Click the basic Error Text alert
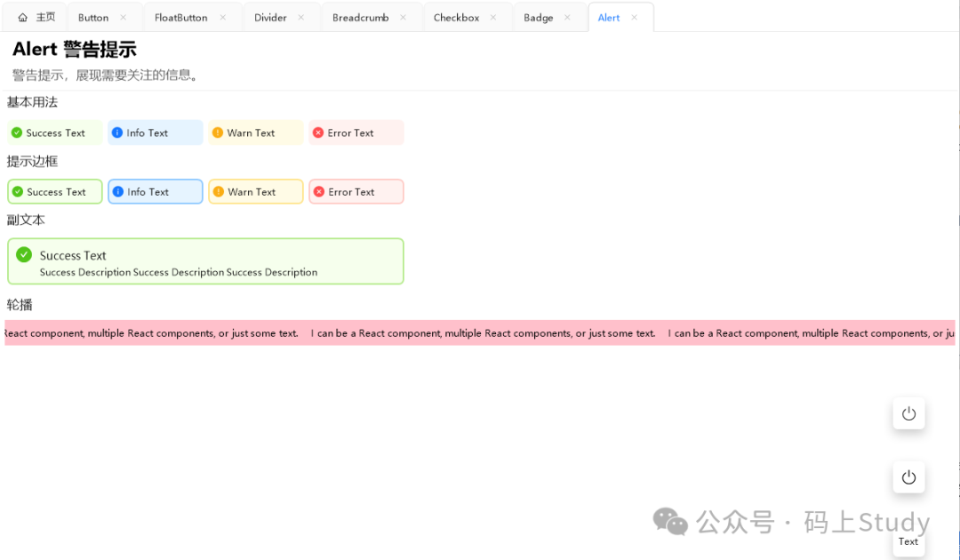 (x=356, y=132)
